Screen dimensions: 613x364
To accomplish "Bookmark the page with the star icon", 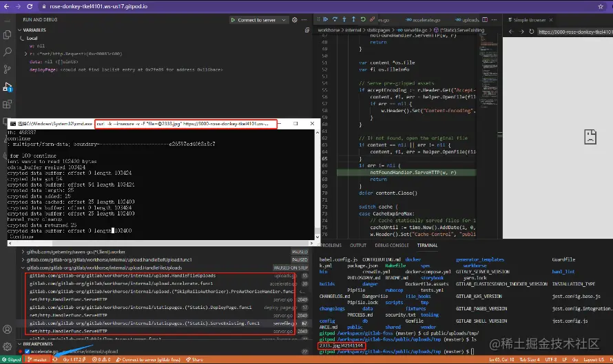I will (x=601, y=6).
